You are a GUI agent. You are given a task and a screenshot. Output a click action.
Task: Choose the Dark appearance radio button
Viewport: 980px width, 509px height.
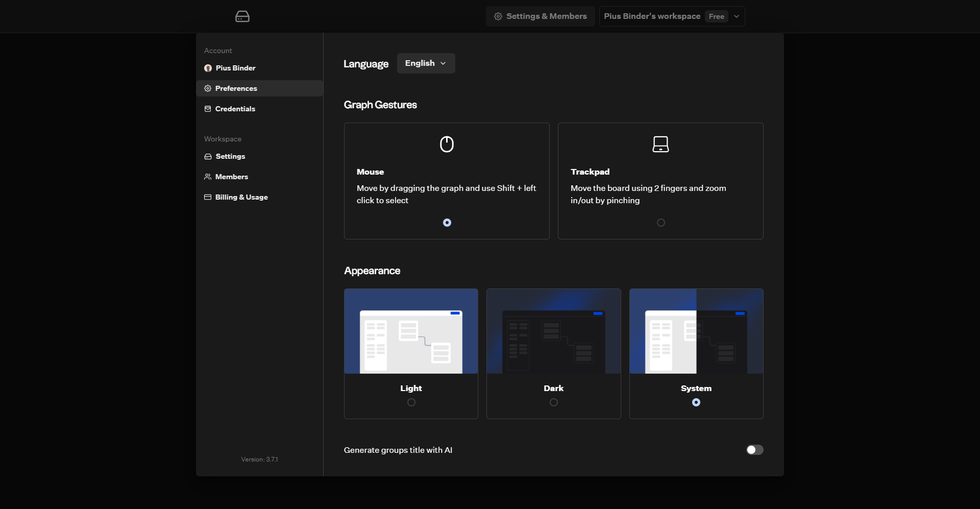[553, 402]
